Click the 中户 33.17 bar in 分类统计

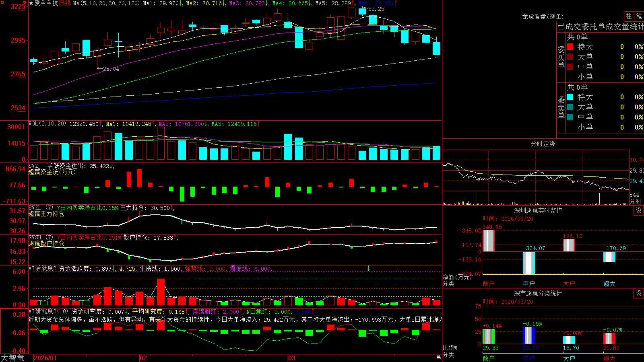click(528, 335)
